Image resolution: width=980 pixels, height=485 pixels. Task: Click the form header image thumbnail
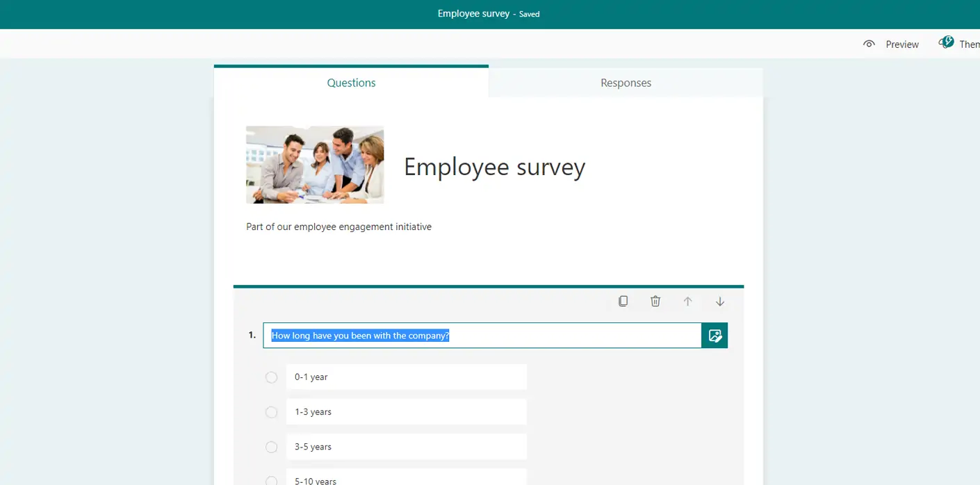[x=314, y=165]
